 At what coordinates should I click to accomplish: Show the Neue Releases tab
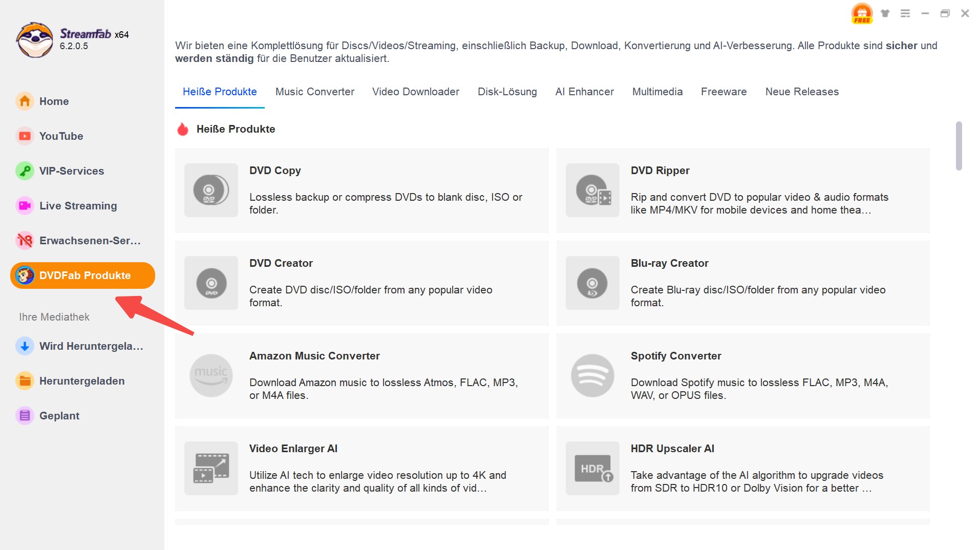(802, 92)
